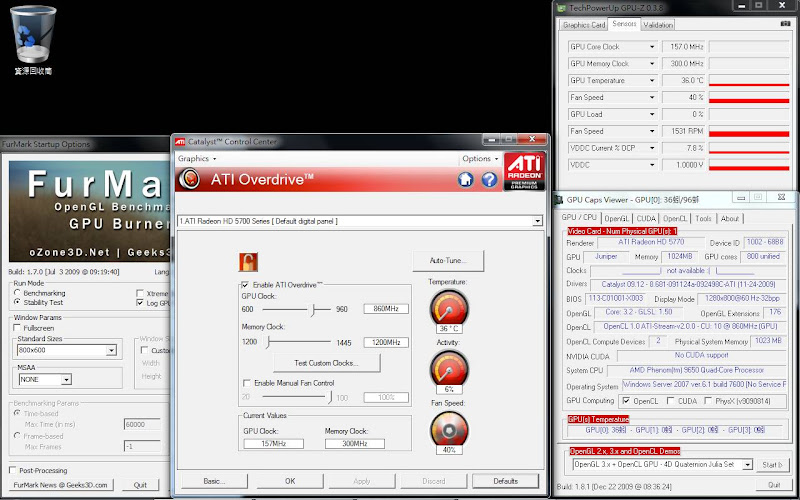
Task: Click the OK button in Catalyst
Action: coord(290,481)
